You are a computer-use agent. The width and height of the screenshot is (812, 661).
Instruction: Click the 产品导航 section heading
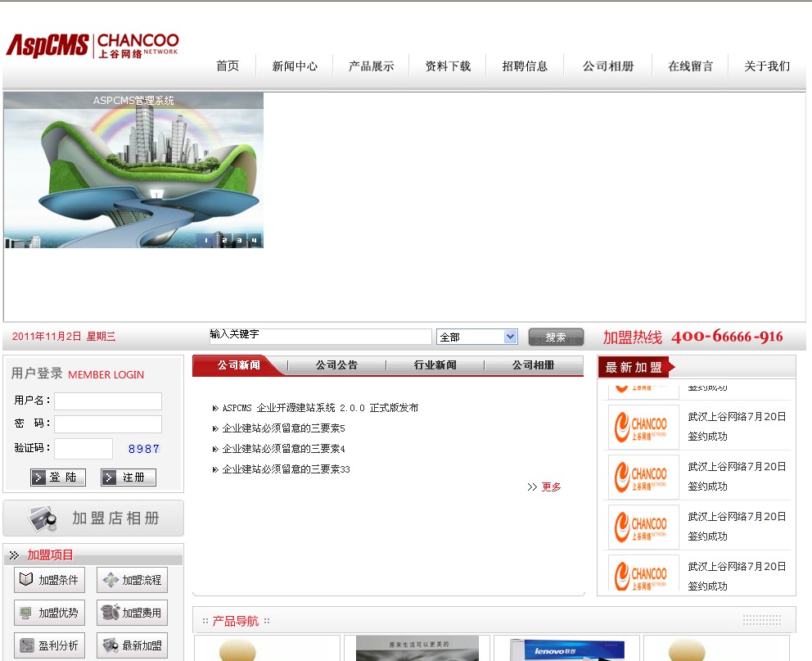click(235, 621)
